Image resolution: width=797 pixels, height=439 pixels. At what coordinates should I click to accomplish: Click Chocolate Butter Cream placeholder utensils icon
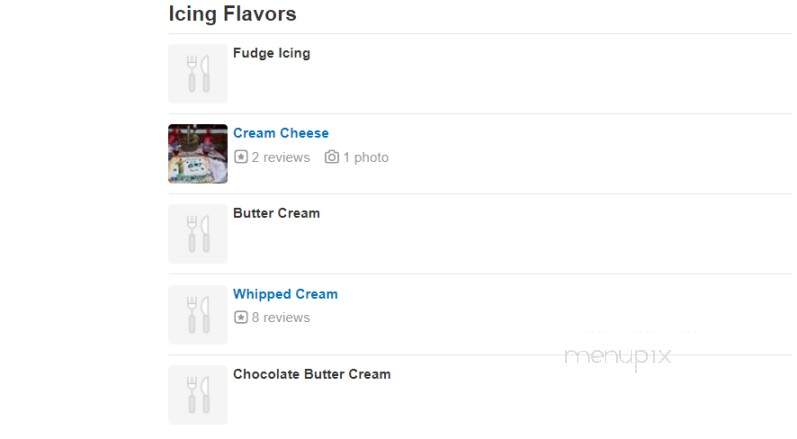(x=198, y=395)
